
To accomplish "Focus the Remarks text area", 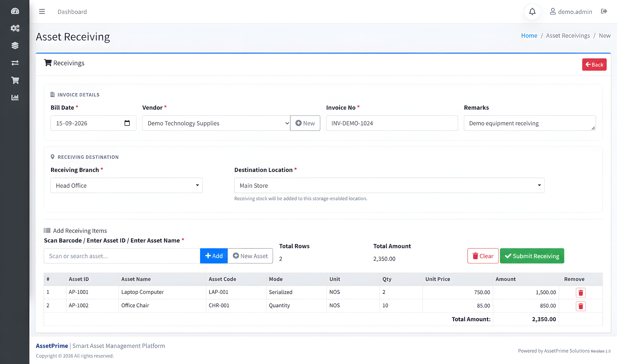I will pyautogui.click(x=530, y=123).
